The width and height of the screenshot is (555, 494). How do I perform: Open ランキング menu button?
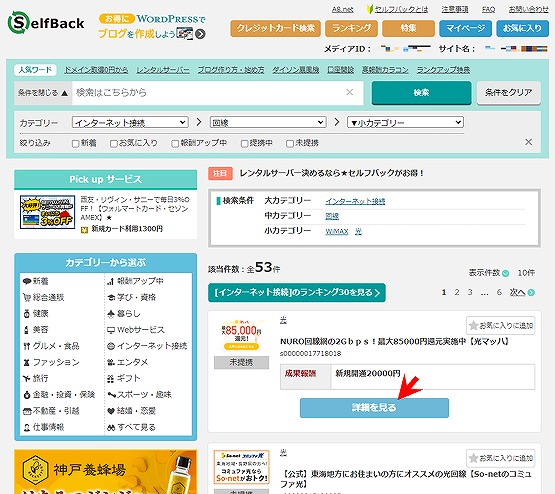pyautogui.click(x=351, y=28)
